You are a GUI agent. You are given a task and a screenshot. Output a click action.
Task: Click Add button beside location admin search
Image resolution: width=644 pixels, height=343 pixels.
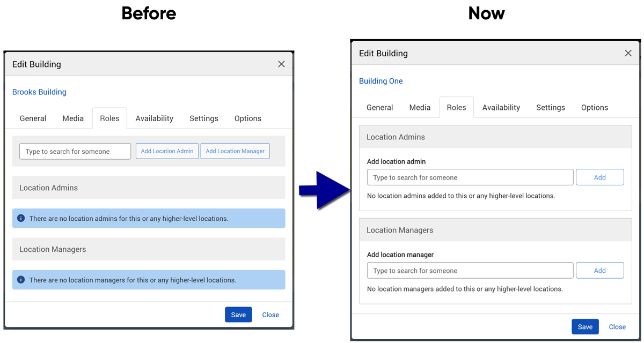point(599,177)
